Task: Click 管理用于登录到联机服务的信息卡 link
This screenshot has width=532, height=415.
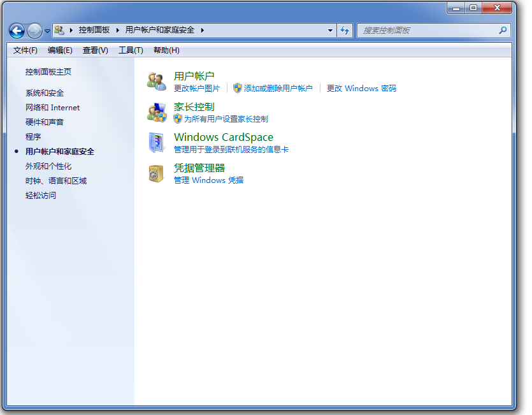Action: point(231,150)
